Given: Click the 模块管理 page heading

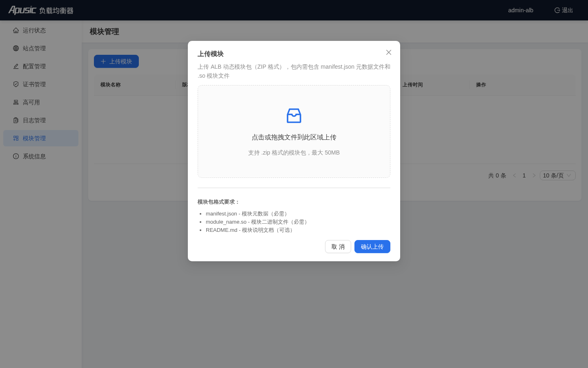Looking at the screenshot, I should coord(104,31).
